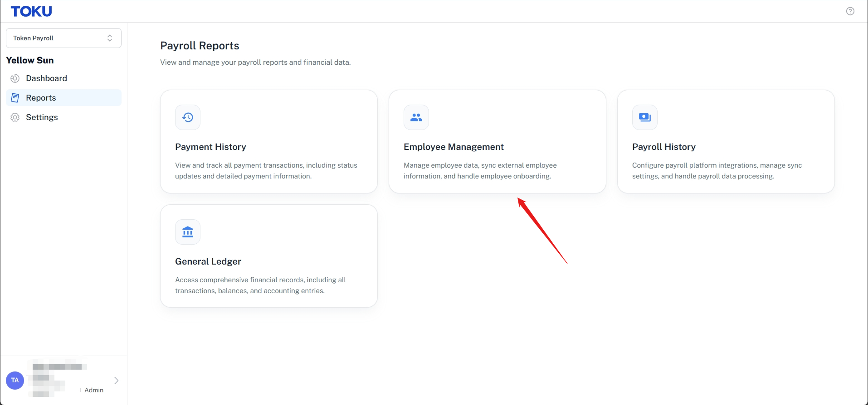
Task: Select the Reports sidebar item
Action: (63, 98)
